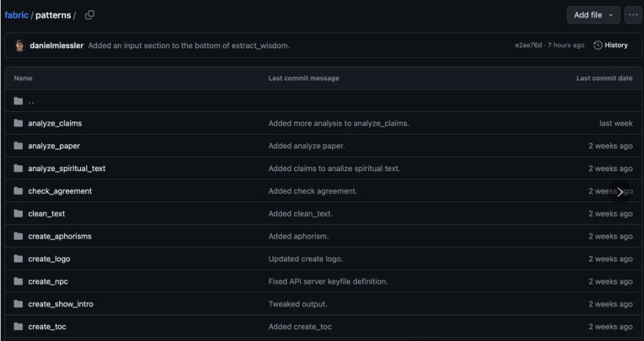Open the check_agreement directory
644x341 pixels.
[x=60, y=191]
